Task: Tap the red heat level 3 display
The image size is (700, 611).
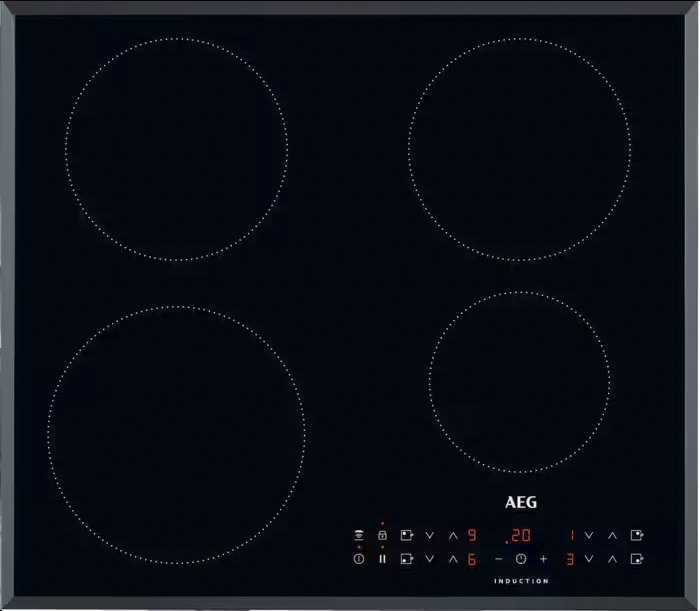Action: (x=570, y=559)
